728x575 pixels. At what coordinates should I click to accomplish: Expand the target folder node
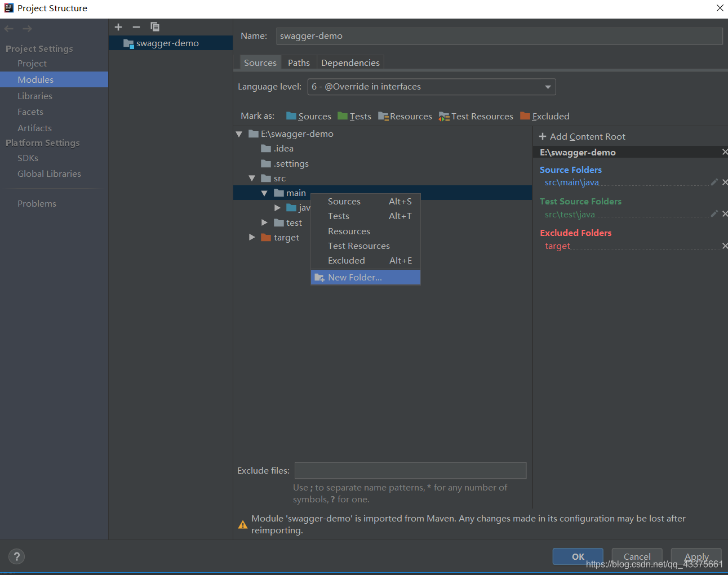point(252,238)
